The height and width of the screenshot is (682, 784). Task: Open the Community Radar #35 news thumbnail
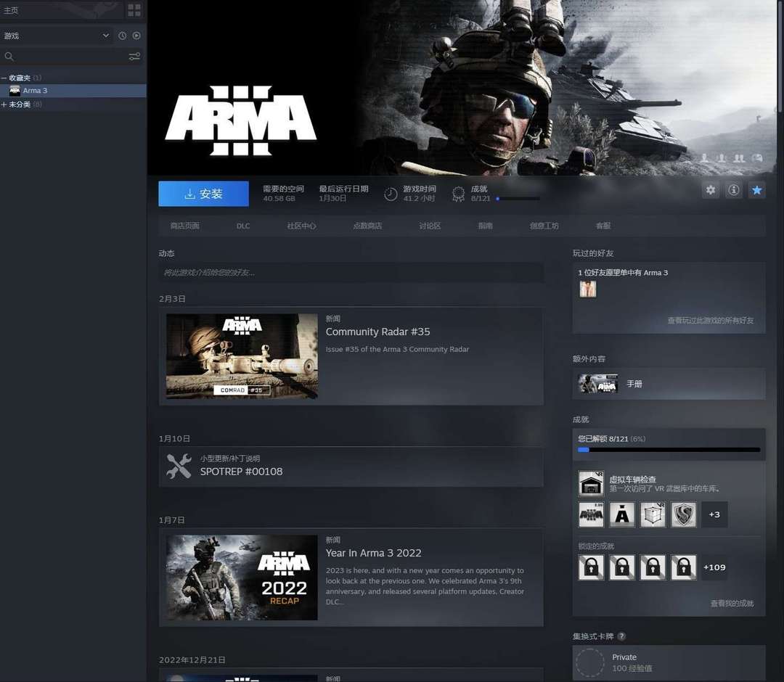tap(242, 356)
